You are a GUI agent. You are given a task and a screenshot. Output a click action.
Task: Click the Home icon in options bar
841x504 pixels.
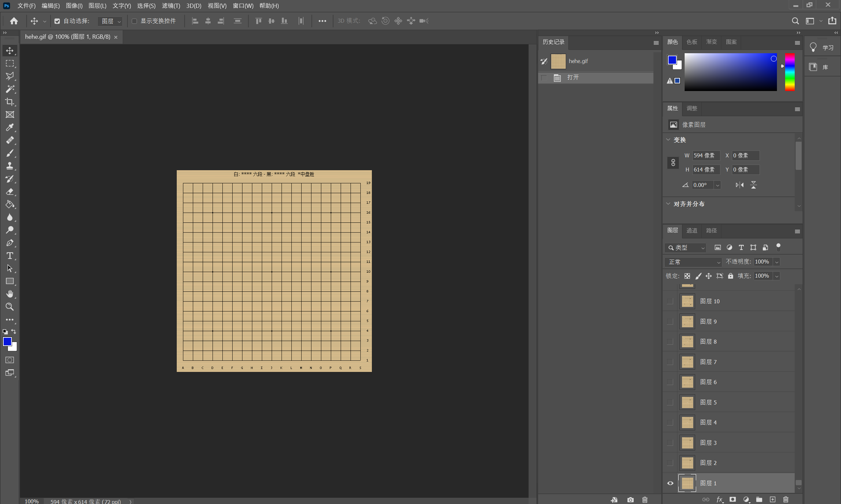click(x=14, y=21)
